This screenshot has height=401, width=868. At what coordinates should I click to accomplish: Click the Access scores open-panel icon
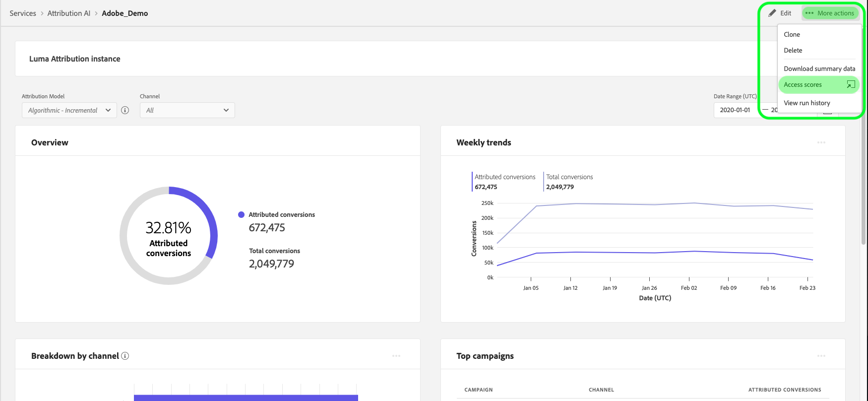point(851,85)
